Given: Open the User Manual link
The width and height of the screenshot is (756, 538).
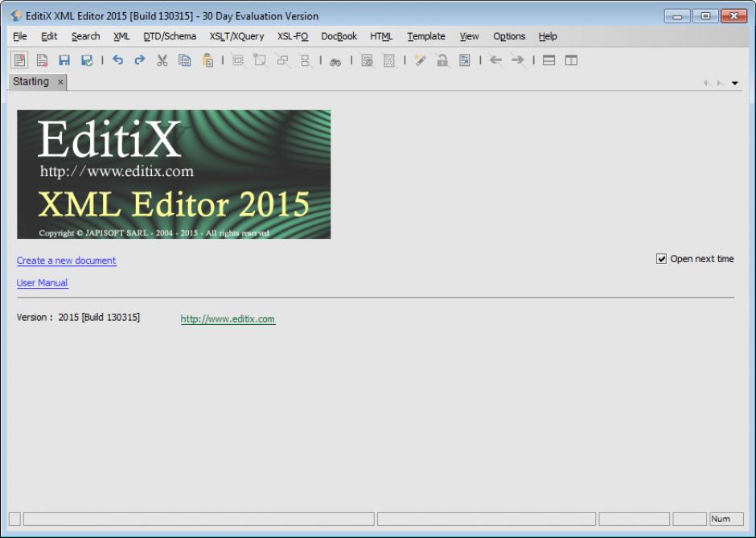Looking at the screenshot, I should pos(42,283).
